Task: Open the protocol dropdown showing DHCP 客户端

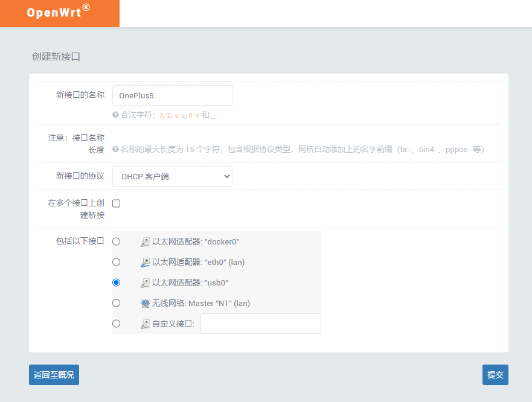Action: tap(173, 176)
